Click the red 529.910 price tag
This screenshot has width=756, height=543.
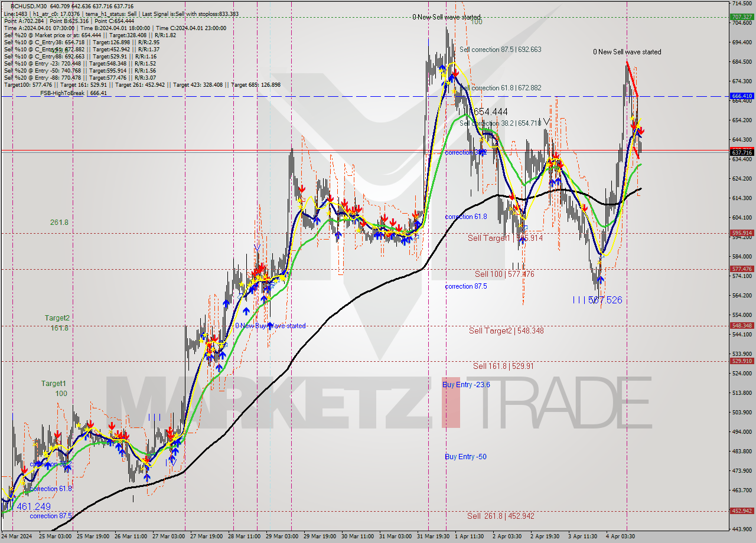click(742, 361)
